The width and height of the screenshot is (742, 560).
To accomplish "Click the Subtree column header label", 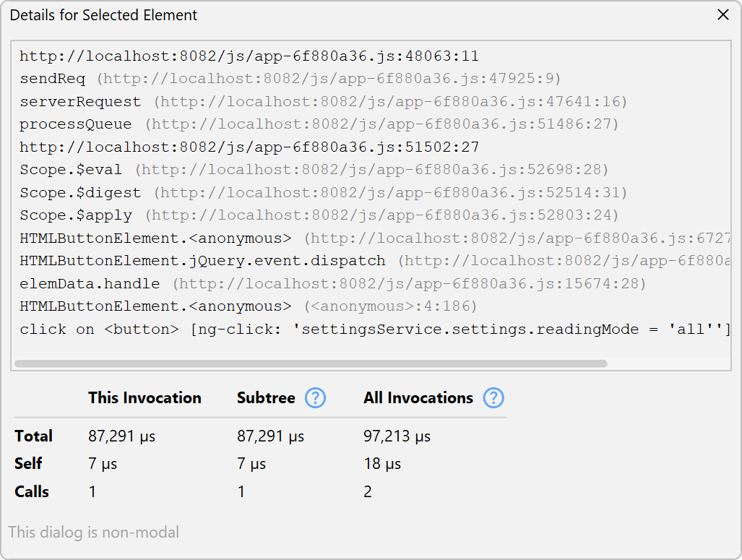I will pyautogui.click(x=266, y=398).
